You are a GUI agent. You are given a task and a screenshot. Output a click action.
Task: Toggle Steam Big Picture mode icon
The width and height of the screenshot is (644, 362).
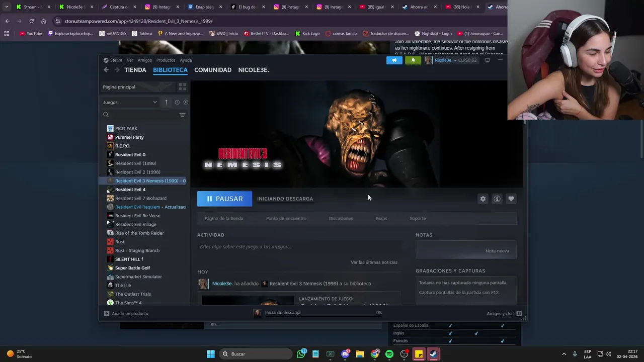(x=487, y=60)
